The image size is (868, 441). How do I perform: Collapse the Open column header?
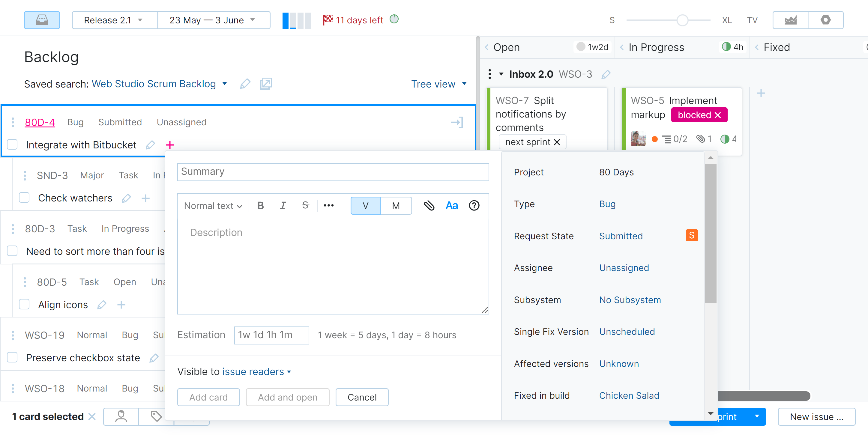point(486,47)
